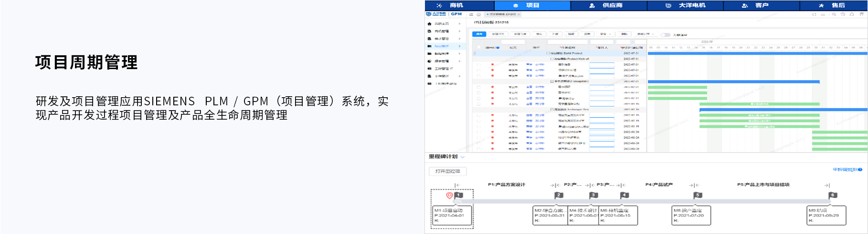Click milestone flag number 5 on the timeline
The width and height of the screenshot is (868, 234).
pos(698,195)
